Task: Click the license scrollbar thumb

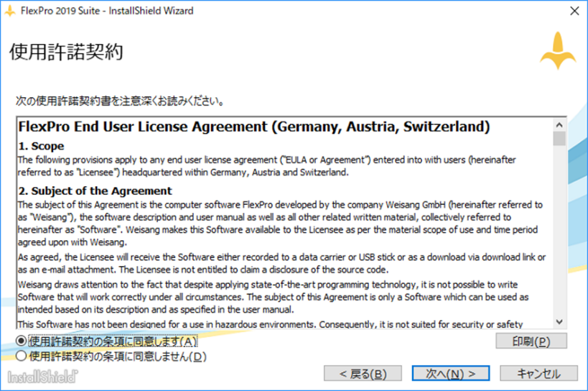Action: [559, 139]
